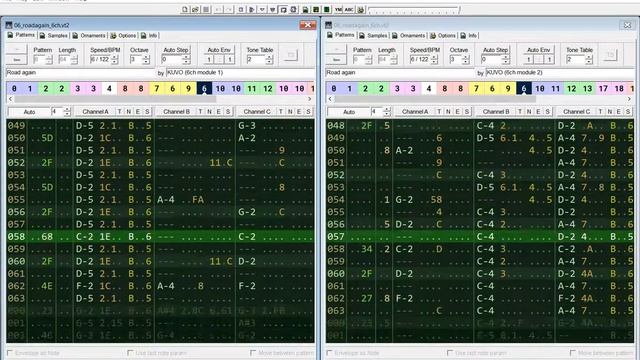The image size is (640, 360).
Task: Toggle Channel A noise (N) in left window
Action: [x=129, y=111]
